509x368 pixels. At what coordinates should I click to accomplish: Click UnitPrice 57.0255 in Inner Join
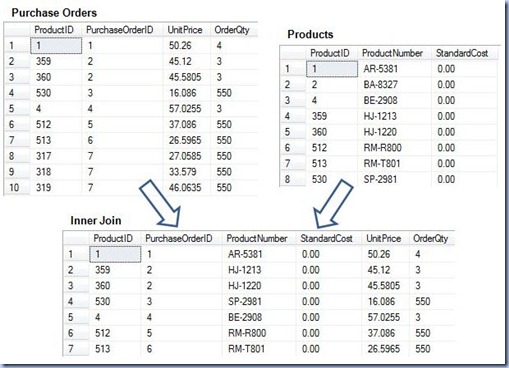384,317
